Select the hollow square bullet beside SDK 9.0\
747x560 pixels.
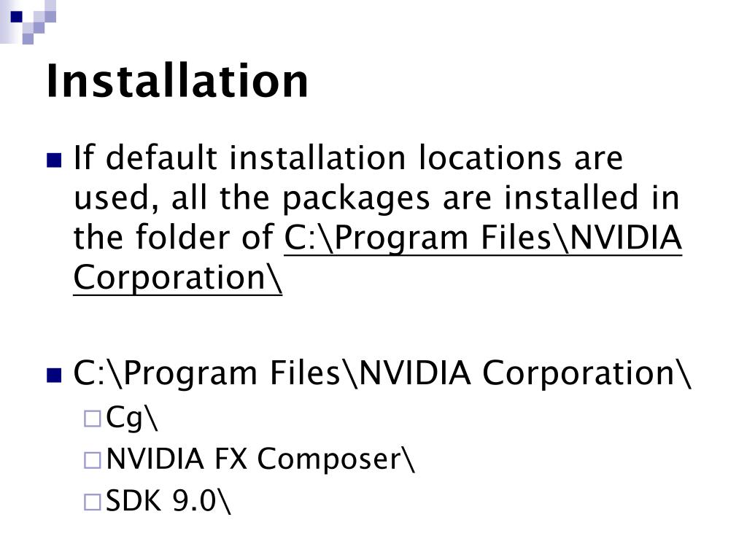click(x=93, y=502)
